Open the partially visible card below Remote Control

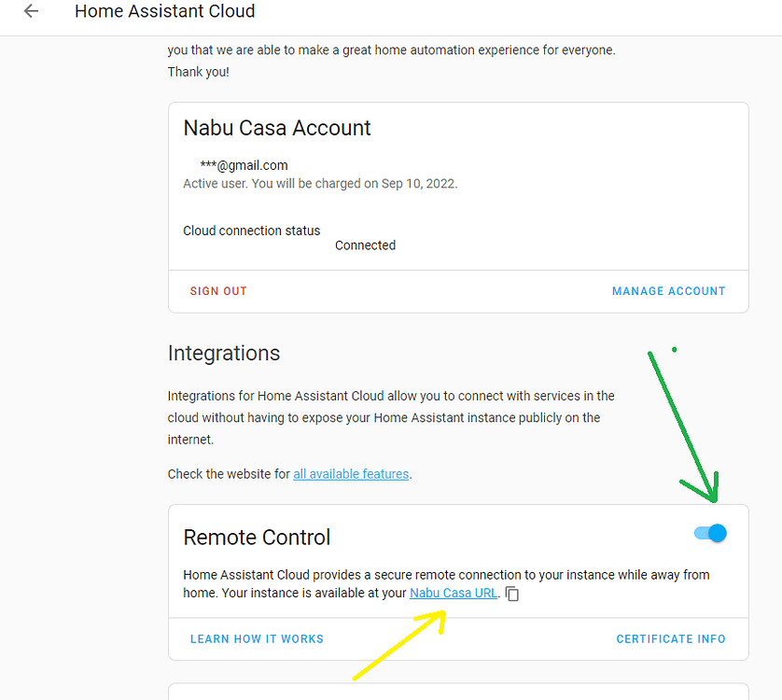click(x=457, y=693)
